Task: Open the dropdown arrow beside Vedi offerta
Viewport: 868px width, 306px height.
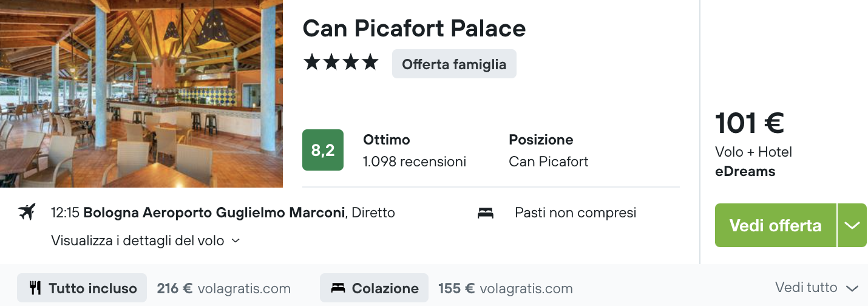Action: point(852,225)
